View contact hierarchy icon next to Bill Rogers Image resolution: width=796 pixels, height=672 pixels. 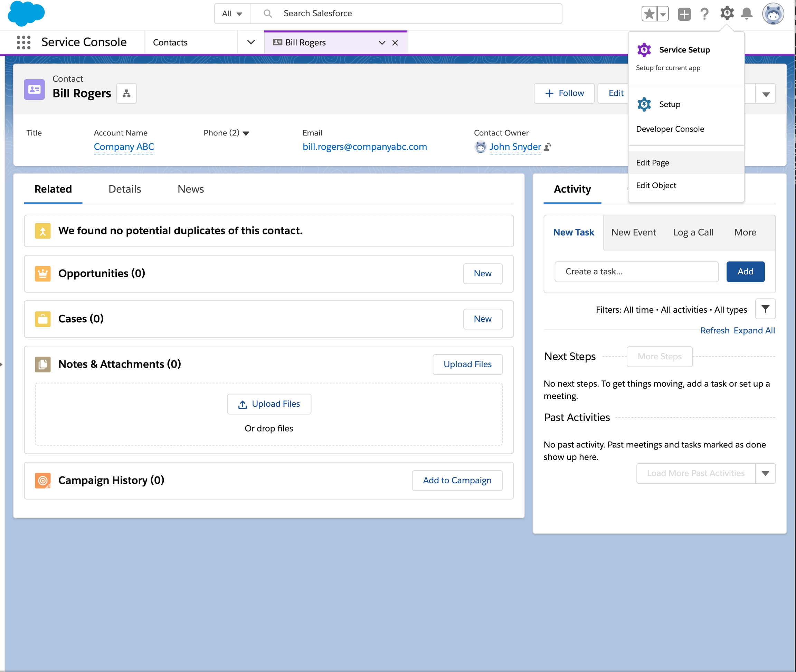point(126,93)
